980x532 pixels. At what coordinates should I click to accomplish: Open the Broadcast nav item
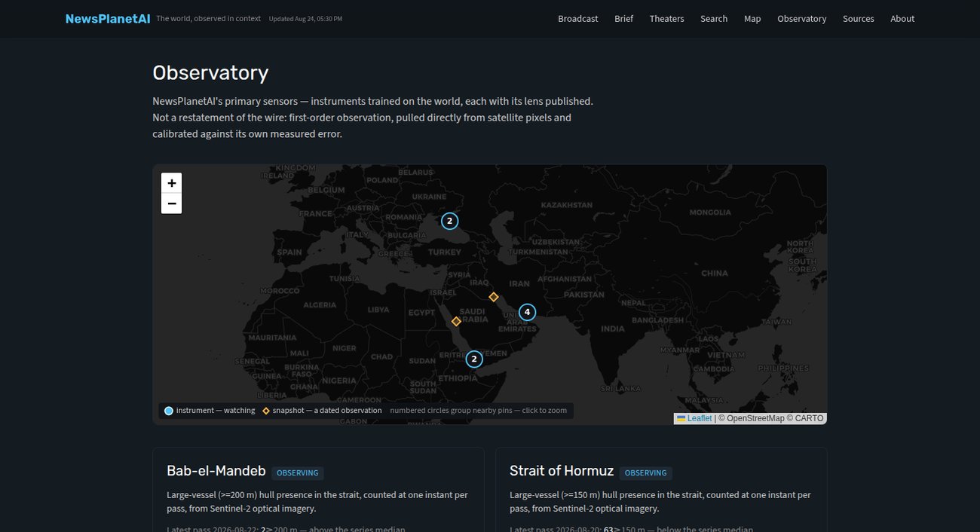tap(578, 19)
